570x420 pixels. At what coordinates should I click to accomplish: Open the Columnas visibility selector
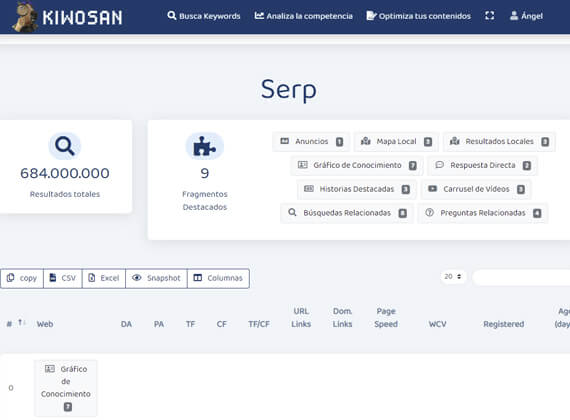218,278
